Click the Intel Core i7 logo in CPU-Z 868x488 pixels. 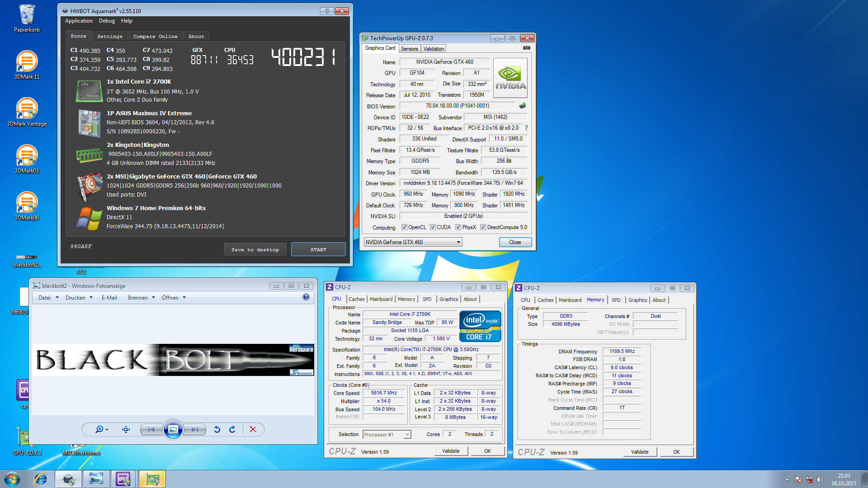(x=480, y=326)
